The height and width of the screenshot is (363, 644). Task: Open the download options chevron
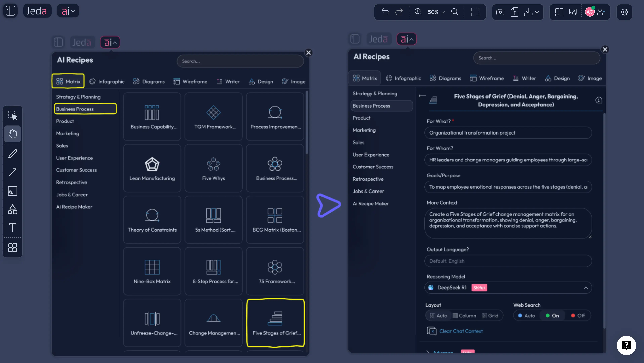[x=537, y=12]
